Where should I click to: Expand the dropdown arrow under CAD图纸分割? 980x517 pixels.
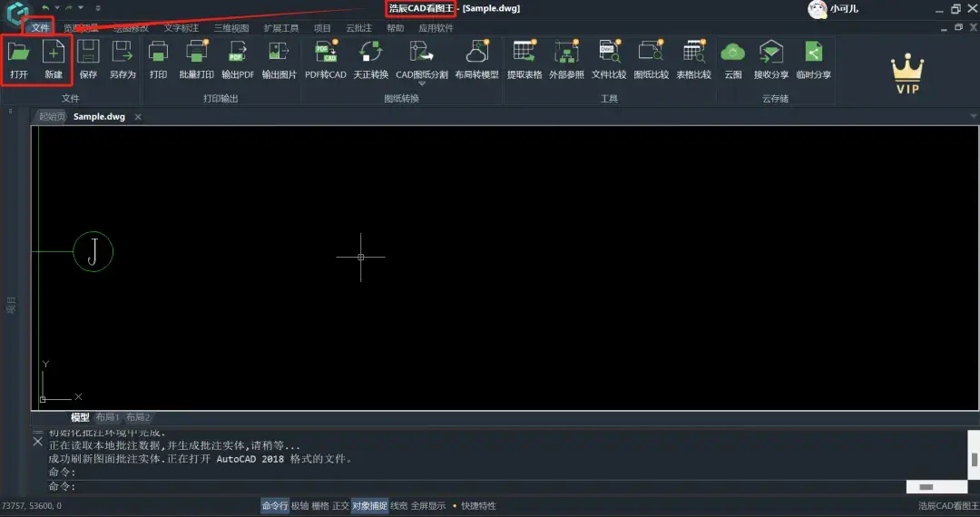tap(422, 83)
